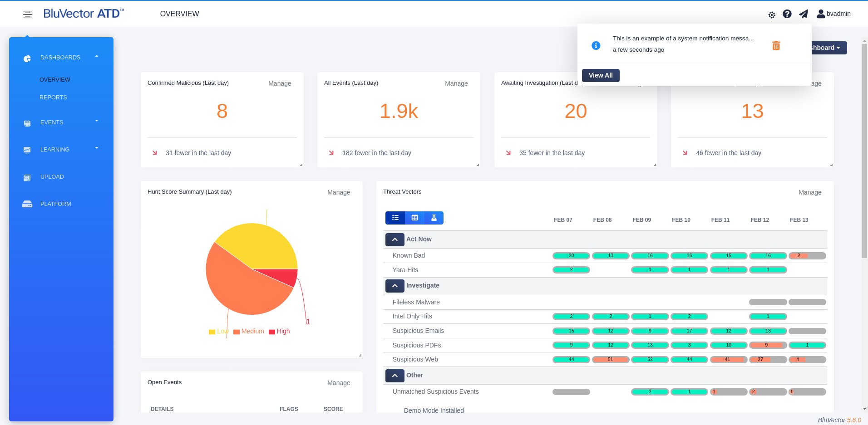Open the Platform section icon in sidebar

point(27,204)
